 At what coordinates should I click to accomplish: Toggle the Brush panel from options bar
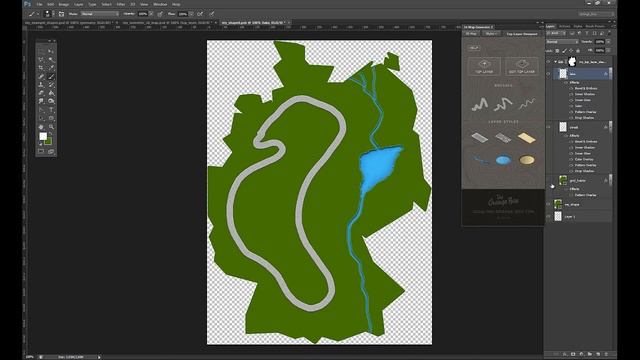61,14
